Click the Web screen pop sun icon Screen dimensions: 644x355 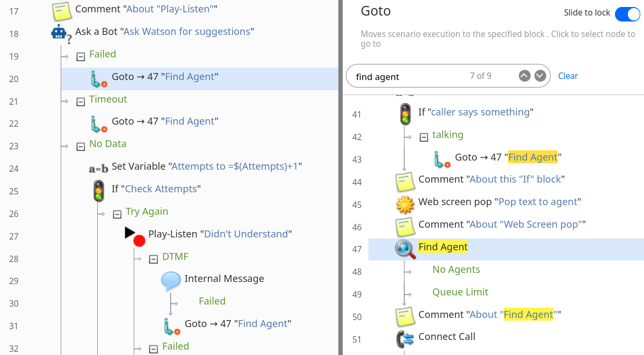click(405, 204)
